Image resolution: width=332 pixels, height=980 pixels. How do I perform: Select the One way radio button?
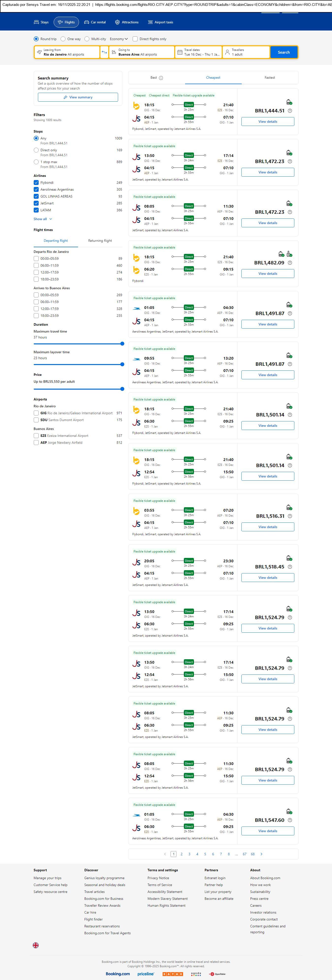point(63,39)
